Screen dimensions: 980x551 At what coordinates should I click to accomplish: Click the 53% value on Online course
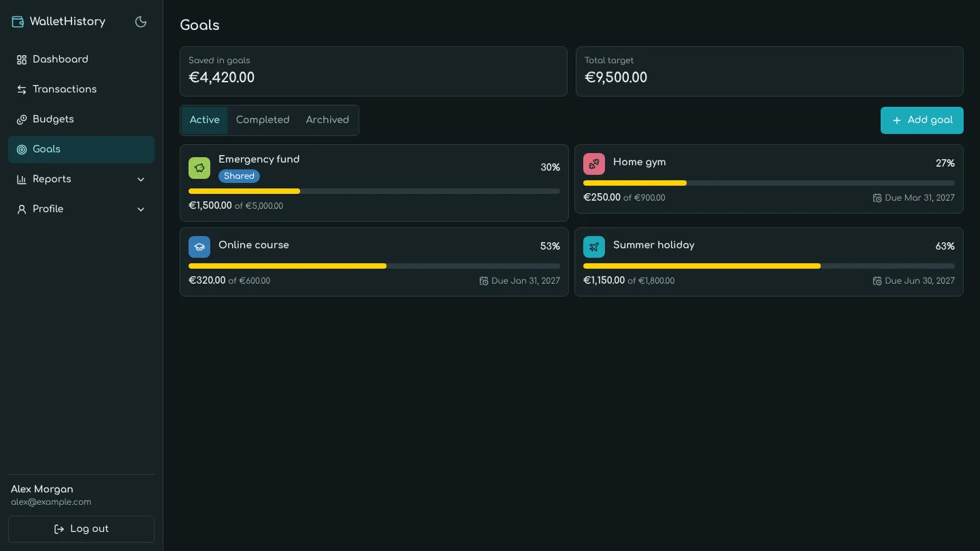550,246
